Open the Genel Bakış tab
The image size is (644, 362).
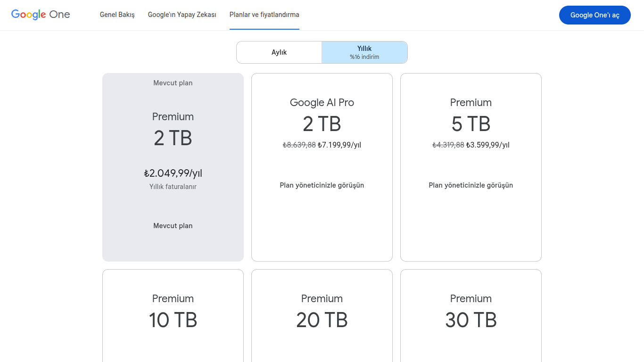pos(117,15)
